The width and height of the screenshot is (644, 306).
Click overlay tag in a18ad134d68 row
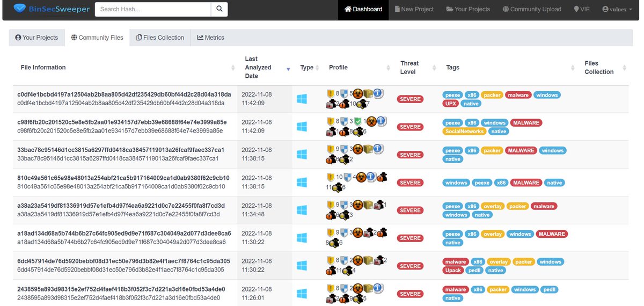pos(494,234)
